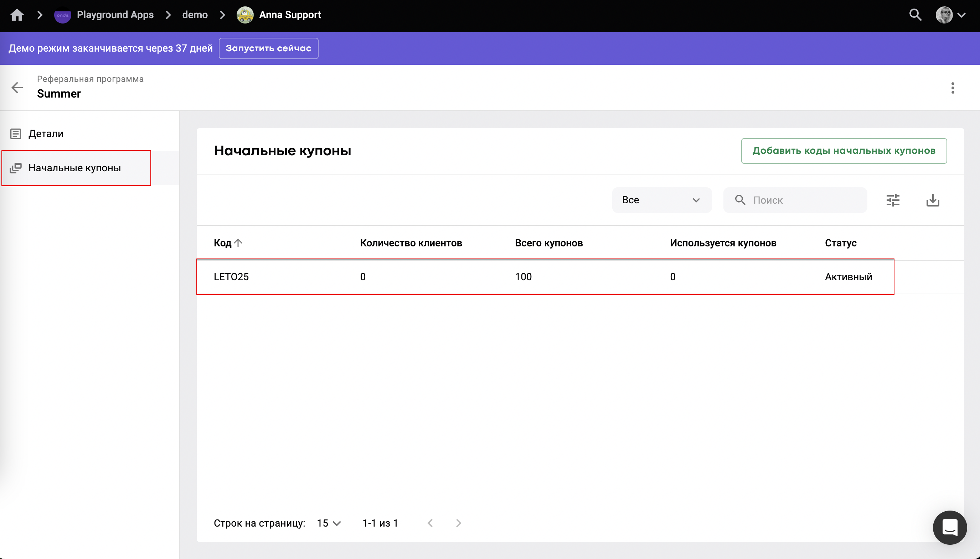Click Добавить коды начальных купонов button
Image resolution: width=980 pixels, height=559 pixels.
[x=844, y=151]
